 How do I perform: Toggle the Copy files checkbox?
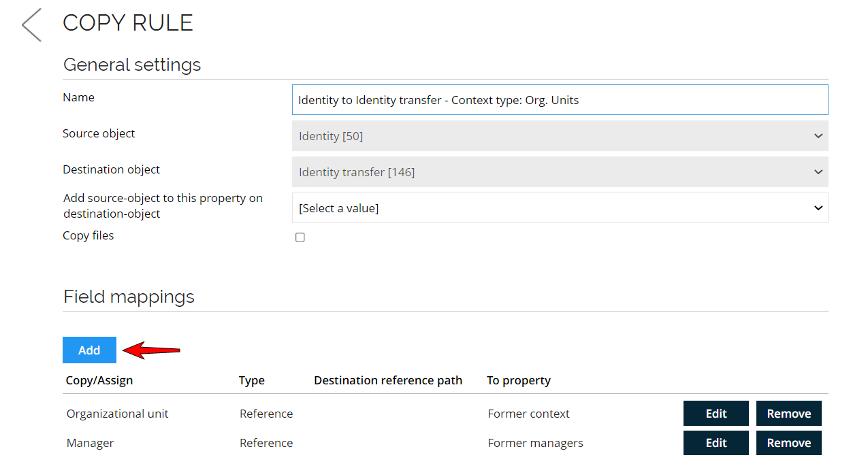pos(300,237)
